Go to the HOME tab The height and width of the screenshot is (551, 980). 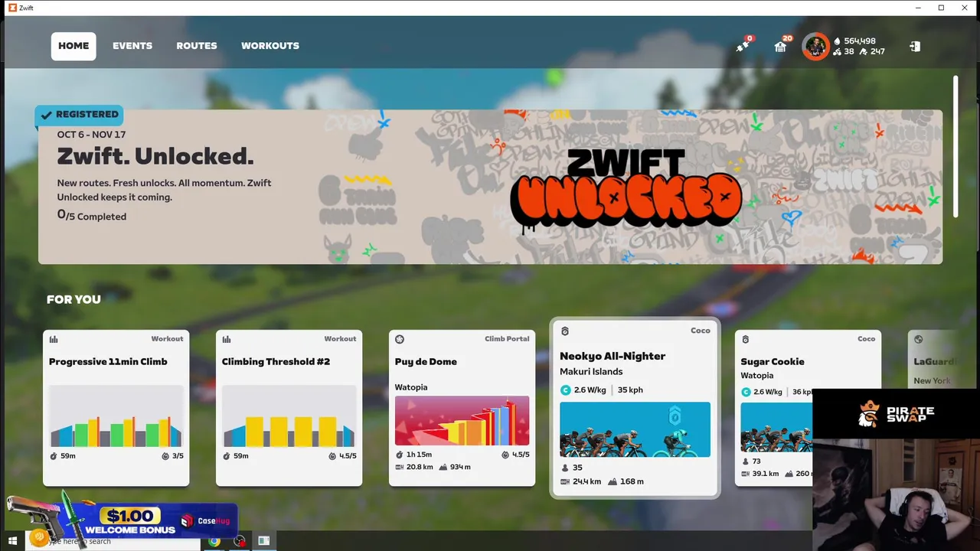pyautogui.click(x=73, y=46)
